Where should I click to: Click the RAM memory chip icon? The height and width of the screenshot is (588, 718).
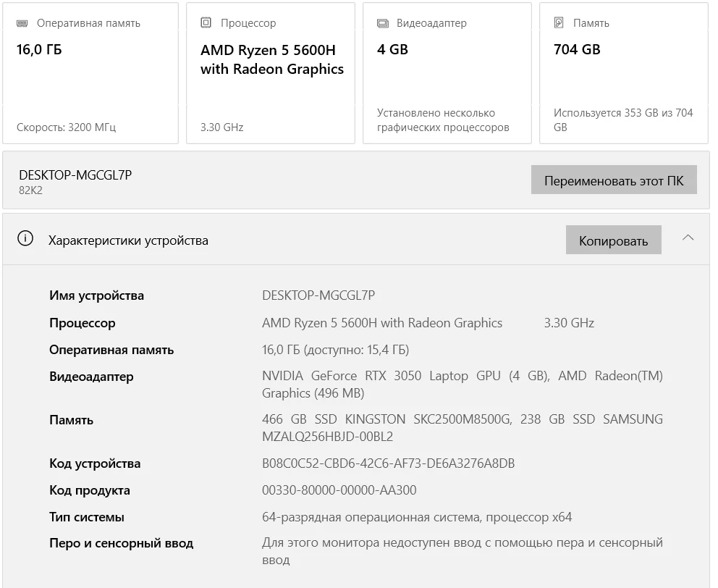(22, 23)
